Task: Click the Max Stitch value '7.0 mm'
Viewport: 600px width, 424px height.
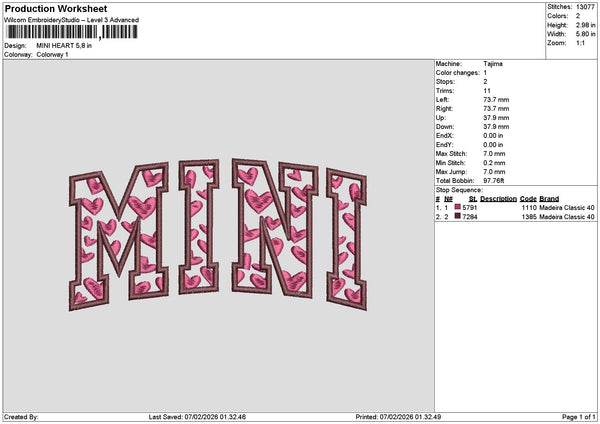Action: [x=494, y=153]
